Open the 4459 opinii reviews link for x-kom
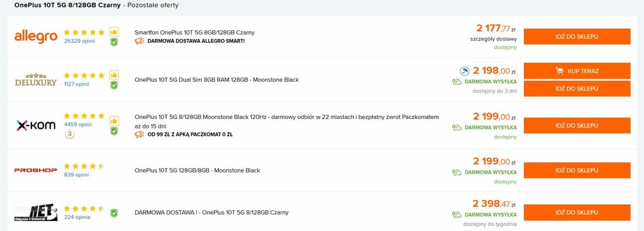644x231 pixels. [77, 124]
